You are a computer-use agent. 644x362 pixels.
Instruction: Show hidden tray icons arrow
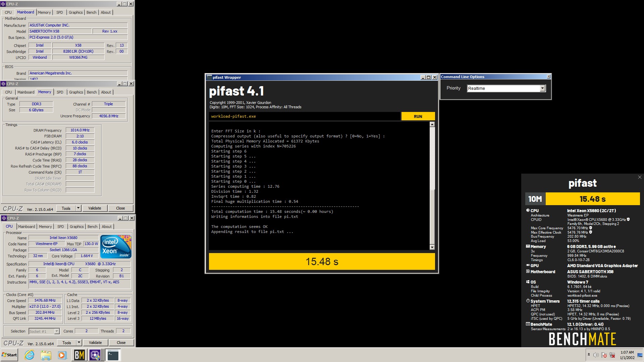589,355
